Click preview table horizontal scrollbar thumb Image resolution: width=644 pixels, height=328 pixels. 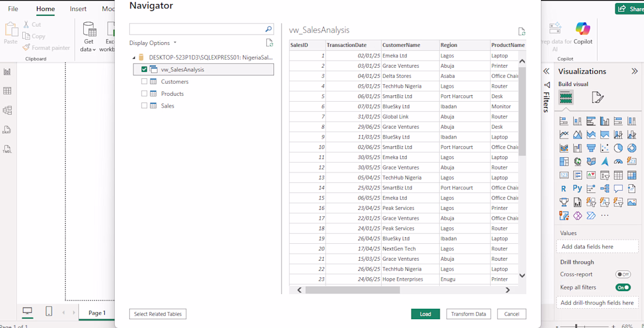352,290
